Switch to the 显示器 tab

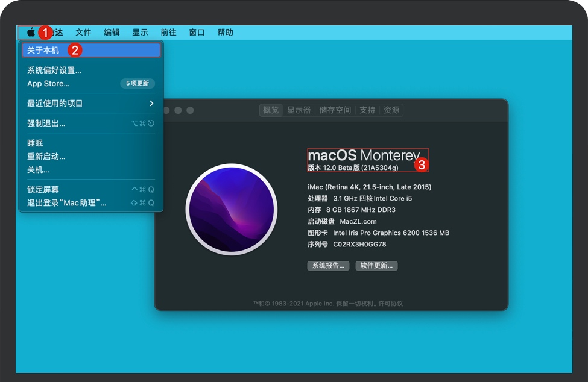click(x=299, y=110)
